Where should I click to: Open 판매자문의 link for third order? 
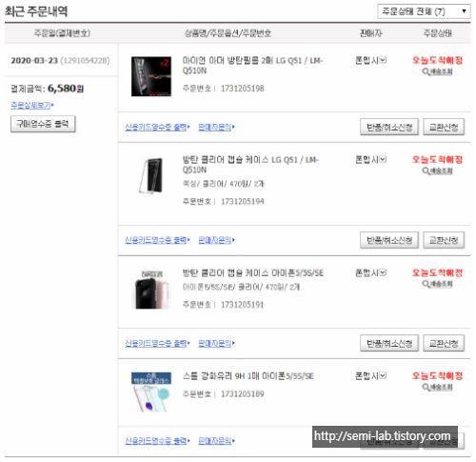pos(216,343)
